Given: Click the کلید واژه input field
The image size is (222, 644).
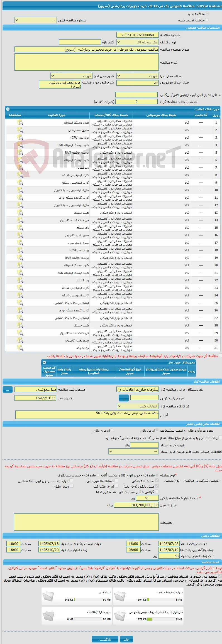Looking at the screenshot, I should tap(80, 42).
